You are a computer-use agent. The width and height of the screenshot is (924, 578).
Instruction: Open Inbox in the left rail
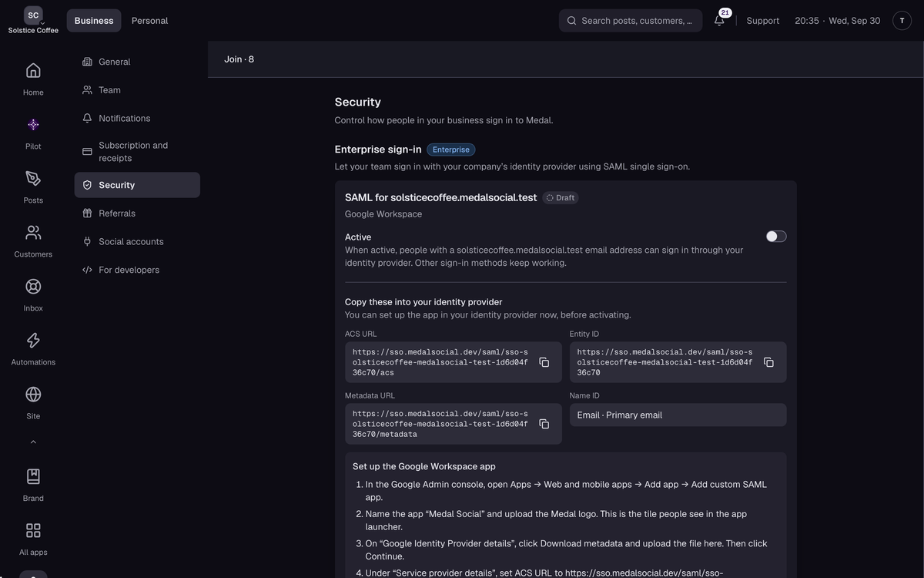(33, 294)
